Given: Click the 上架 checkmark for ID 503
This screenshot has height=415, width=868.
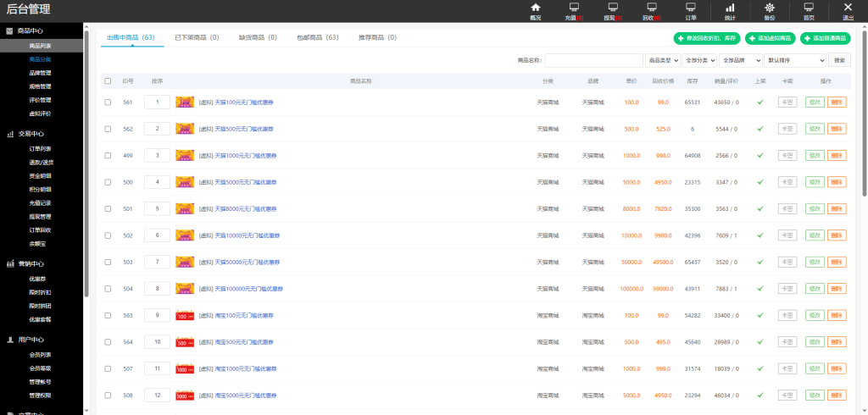Looking at the screenshot, I should click(x=760, y=262).
